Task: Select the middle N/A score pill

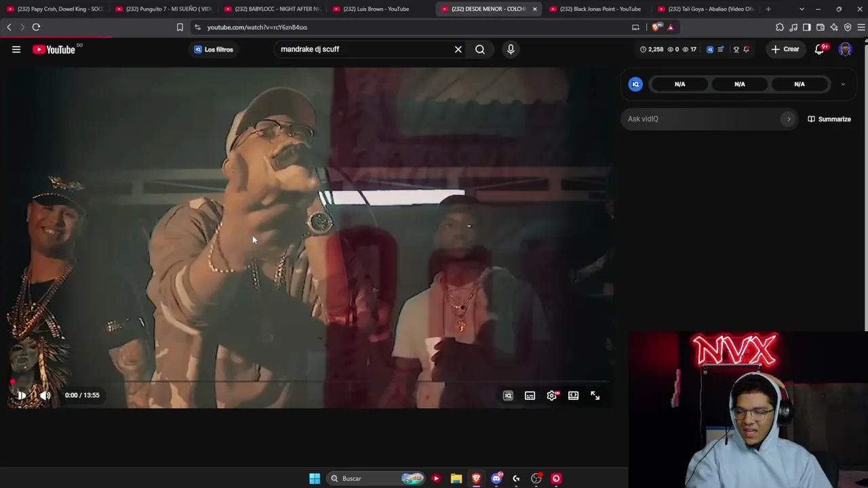Action: (740, 84)
